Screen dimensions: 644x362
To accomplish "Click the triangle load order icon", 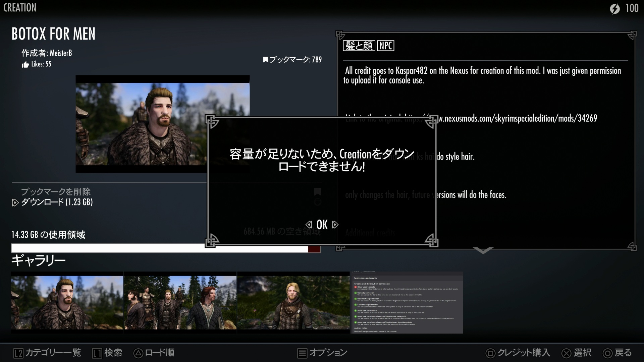I will pos(138,353).
